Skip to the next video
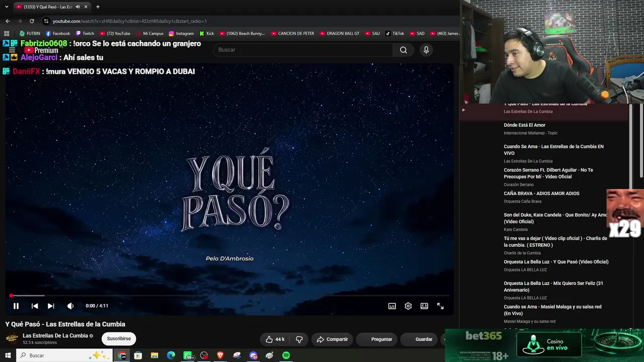Viewport: 644px width, 362px height. tap(51, 306)
